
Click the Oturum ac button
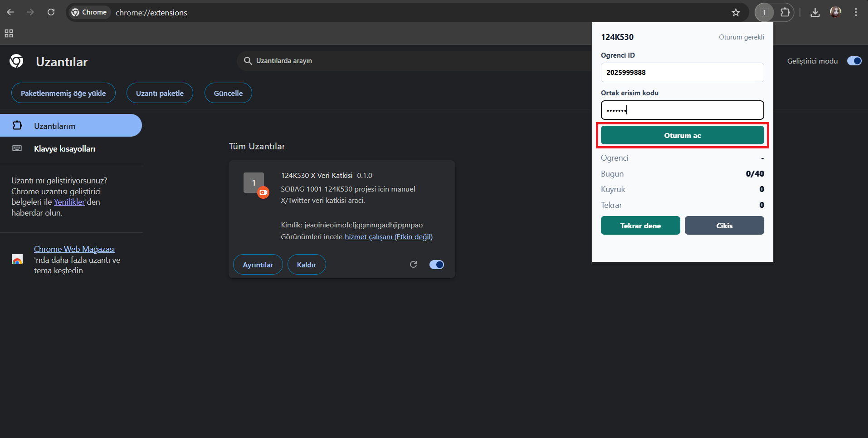click(x=682, y=135)
